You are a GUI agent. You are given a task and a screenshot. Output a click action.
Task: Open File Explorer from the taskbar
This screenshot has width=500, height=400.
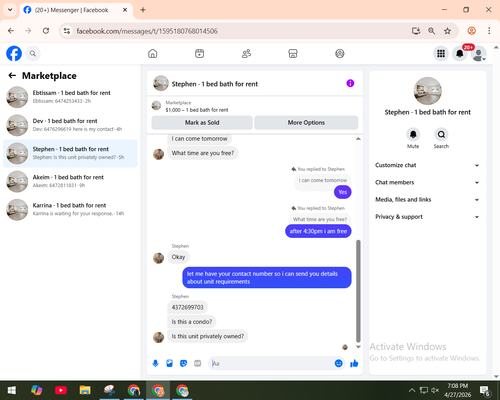(85, 390)
